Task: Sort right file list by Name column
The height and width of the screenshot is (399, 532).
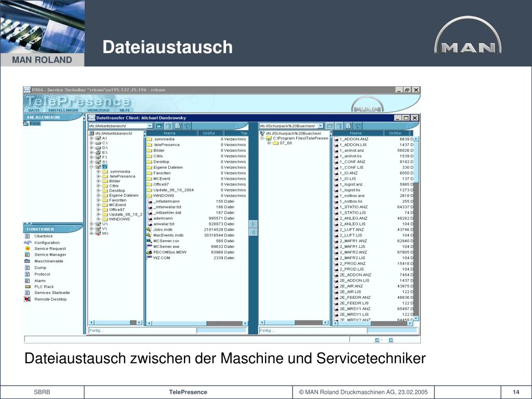Action: pos(357,134)
